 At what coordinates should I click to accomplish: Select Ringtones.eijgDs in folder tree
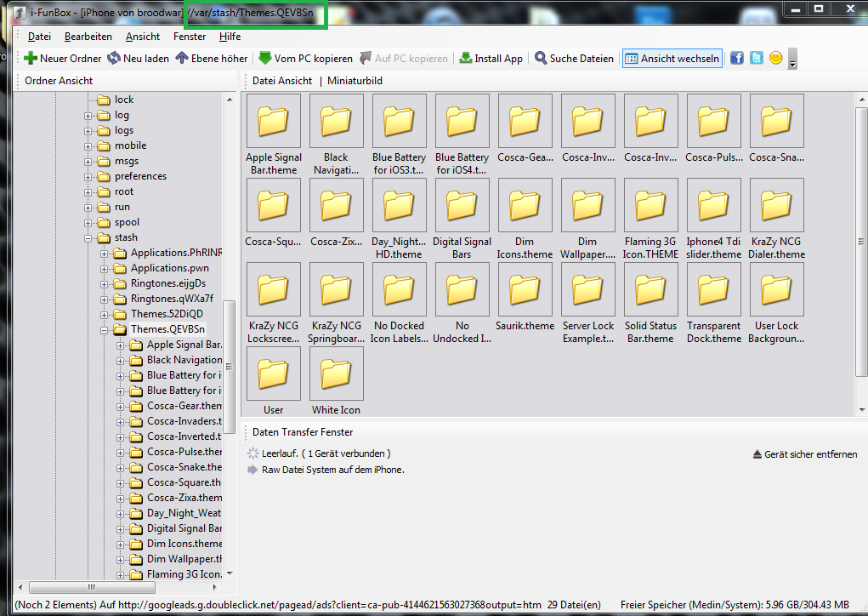[168, 283]
